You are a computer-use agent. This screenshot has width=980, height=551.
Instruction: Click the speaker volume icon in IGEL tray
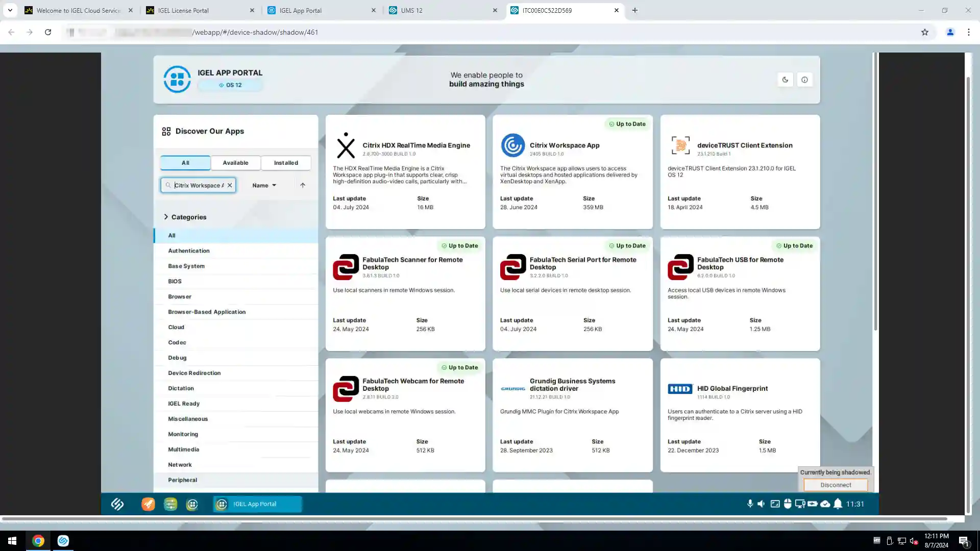point(761,504)
